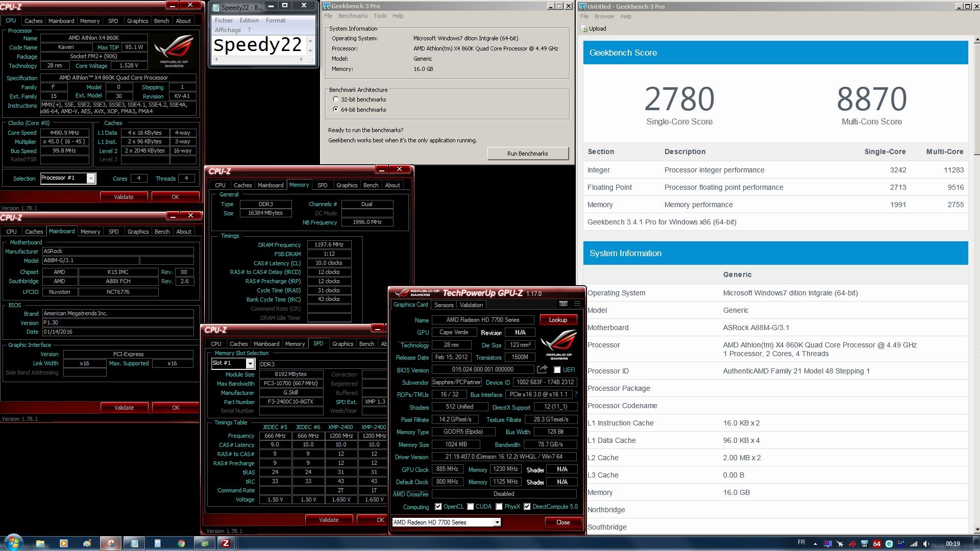Click the Show desktop button beside the clock
This screenshot has height=551, width=980.
pos(976,544)
